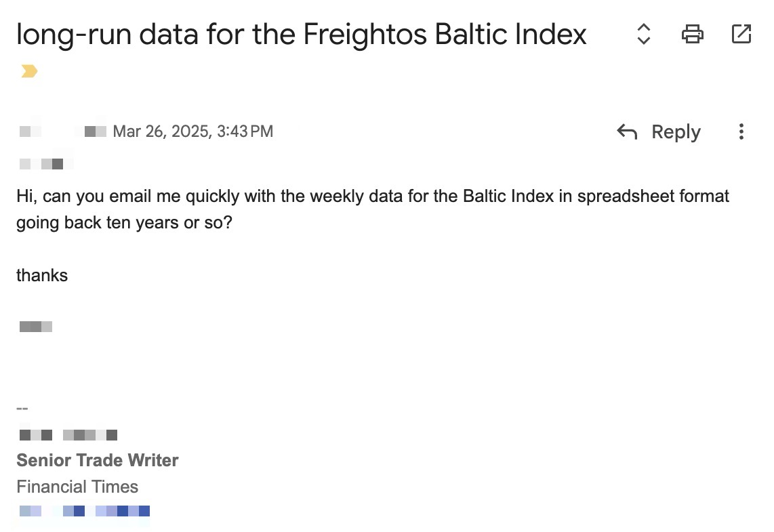Click the print all icon
The width and height of the screenshot is (774, 532).
tap(692, 34)
